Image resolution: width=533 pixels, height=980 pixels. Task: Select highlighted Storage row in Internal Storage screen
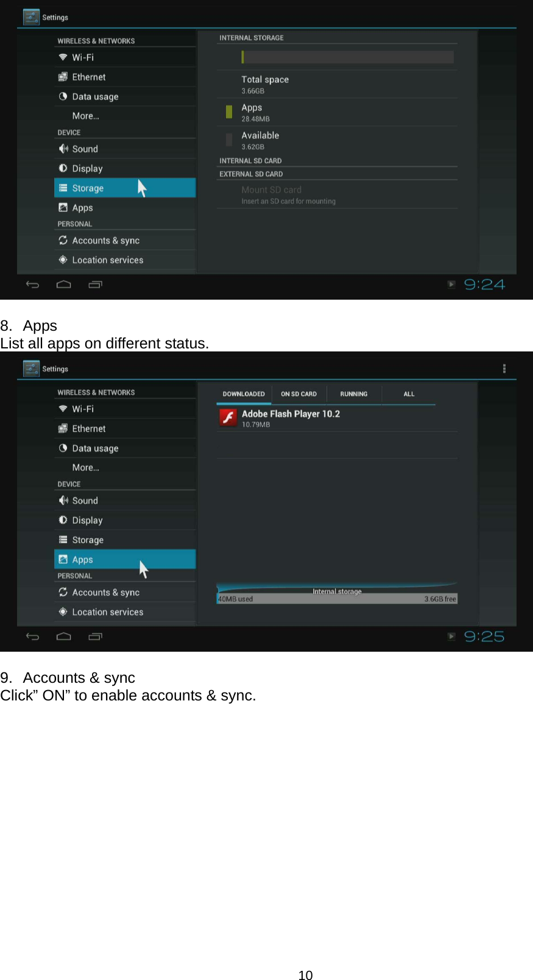(x=125, y=188)
